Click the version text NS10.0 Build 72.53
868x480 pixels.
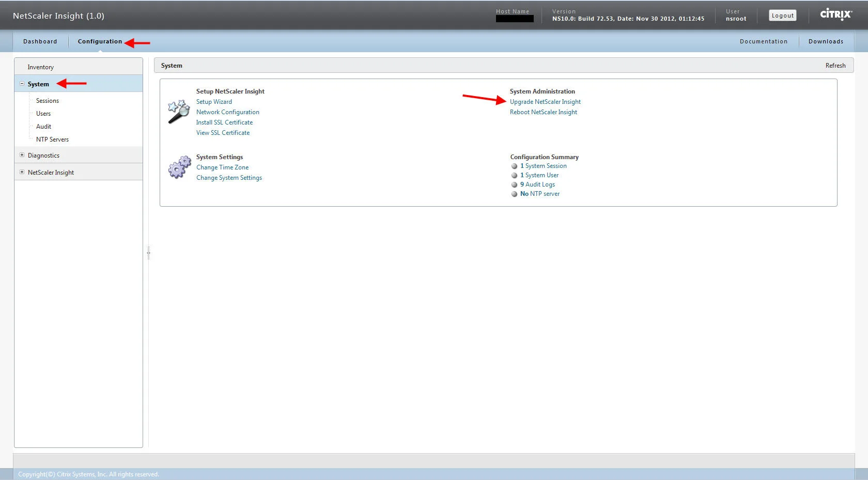point(628,19)
